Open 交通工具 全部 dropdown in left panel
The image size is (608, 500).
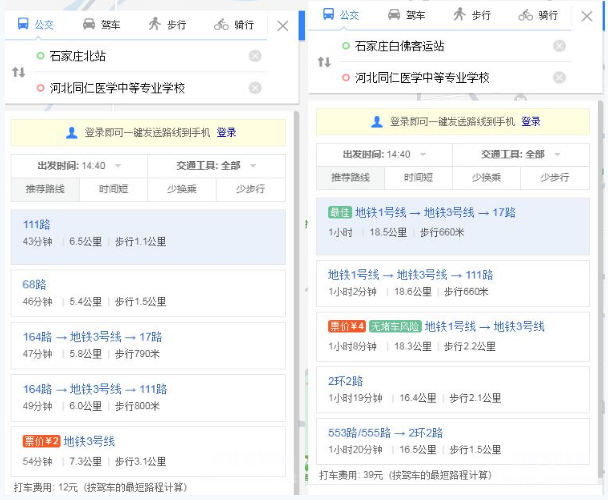216,166
